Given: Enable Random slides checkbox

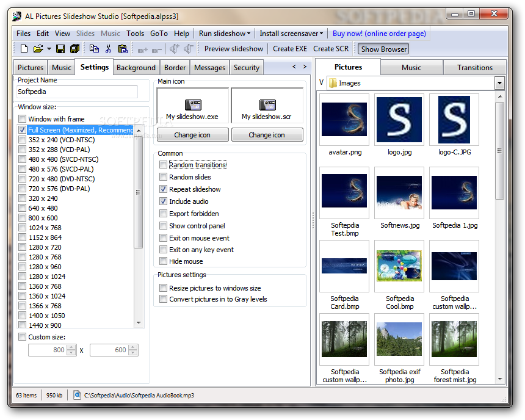Looking at the screenshot, I should (163, 177).
